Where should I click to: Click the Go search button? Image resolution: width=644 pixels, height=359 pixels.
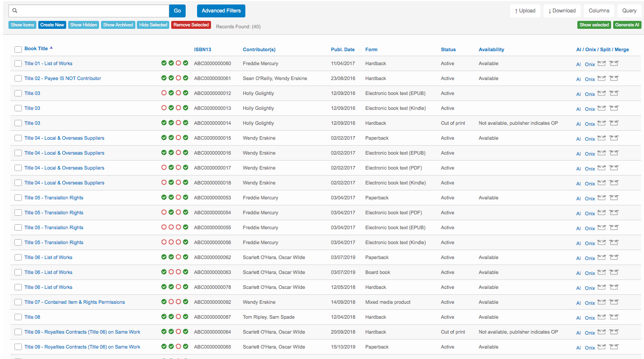(177, 10)
